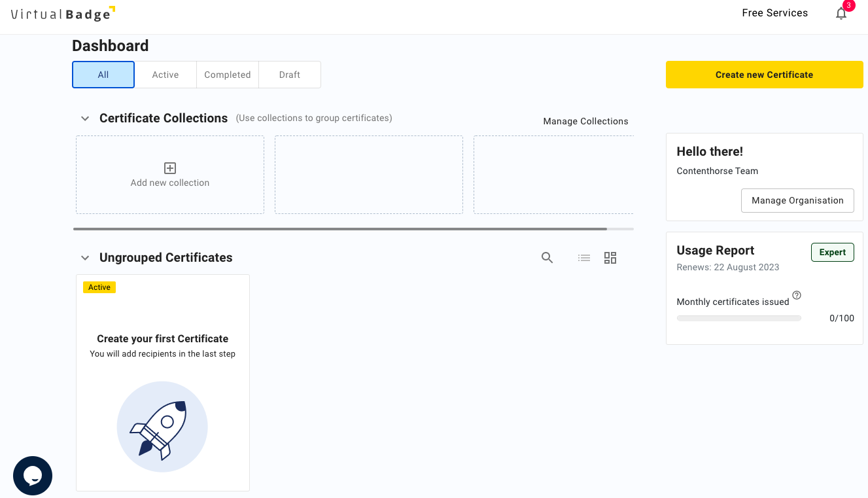Collapse the Certificate Collections section
Image resolution: width=868 pixels, height=498 pixels.
click(84, 118)
